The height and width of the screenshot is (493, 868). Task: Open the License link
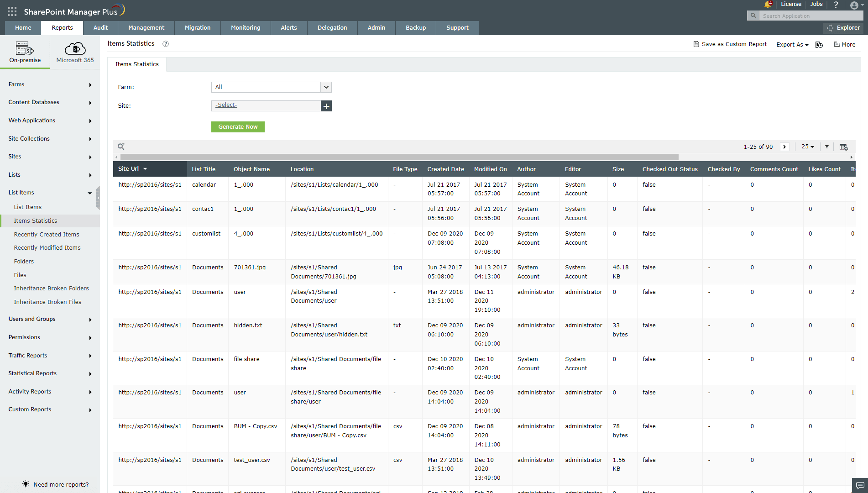click(x=791, y=4)
